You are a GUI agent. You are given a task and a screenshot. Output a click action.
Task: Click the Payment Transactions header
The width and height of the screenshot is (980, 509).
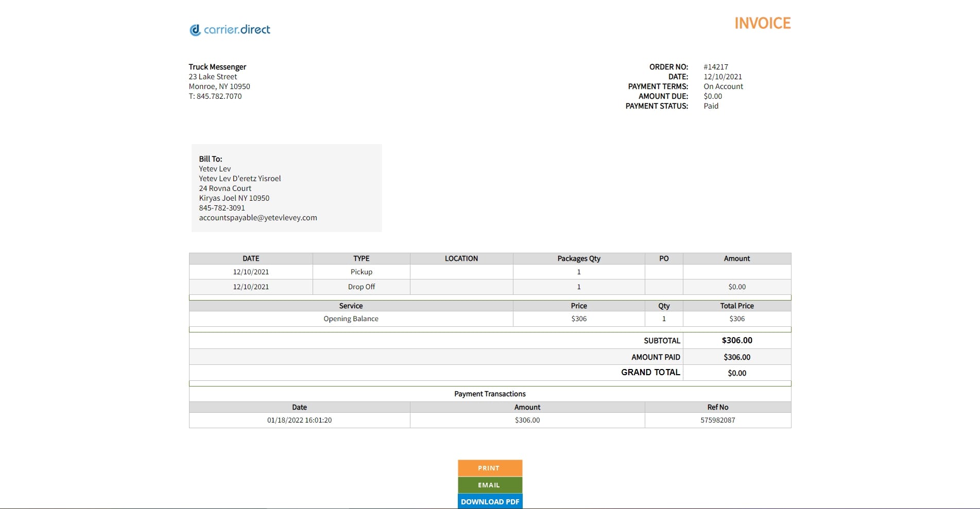coord(489,394)
